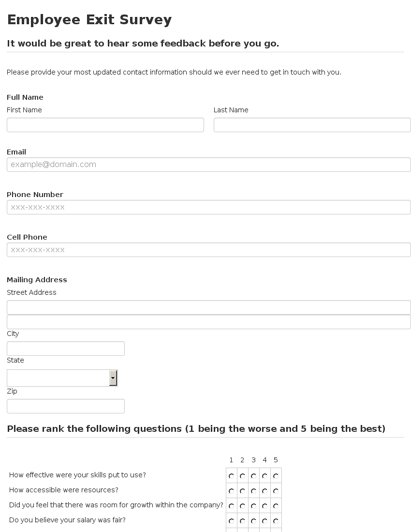Click the First Name input field
This screenshot has width=411, height=532.
pos(105,125)
